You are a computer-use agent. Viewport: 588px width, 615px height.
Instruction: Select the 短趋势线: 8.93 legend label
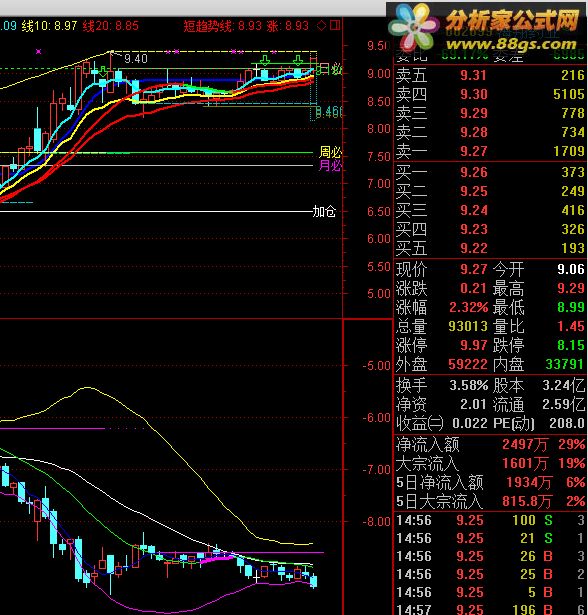pos(222,26)
